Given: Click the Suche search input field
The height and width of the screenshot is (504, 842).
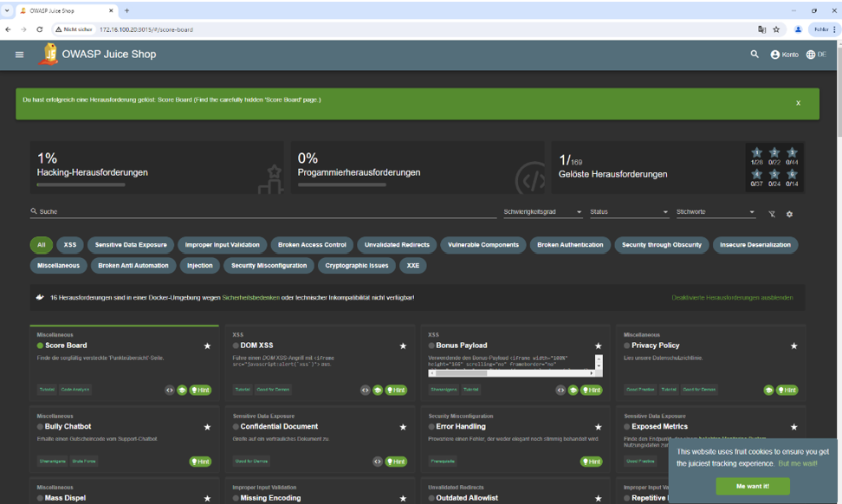Looking at the screenshot, I should [260, 211].
